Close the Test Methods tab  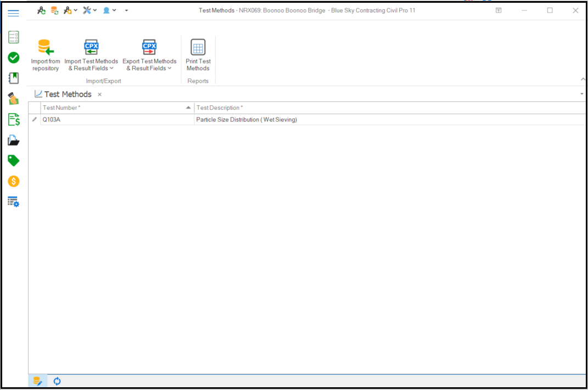click(100, 94)
